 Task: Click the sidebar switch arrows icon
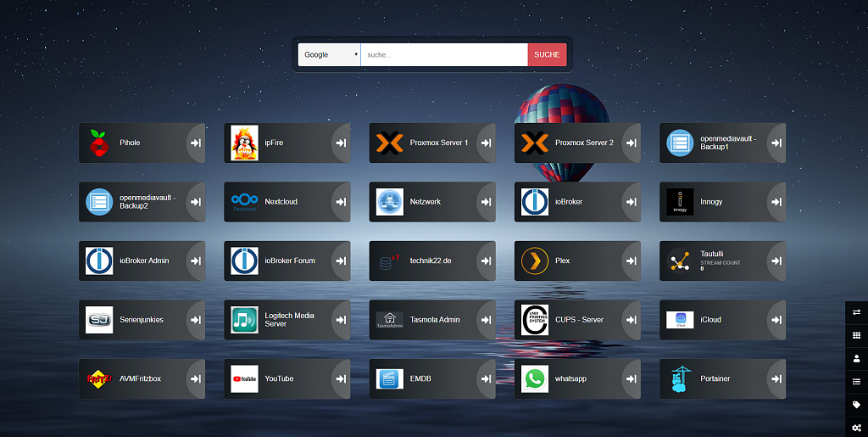tap(856, 312)
